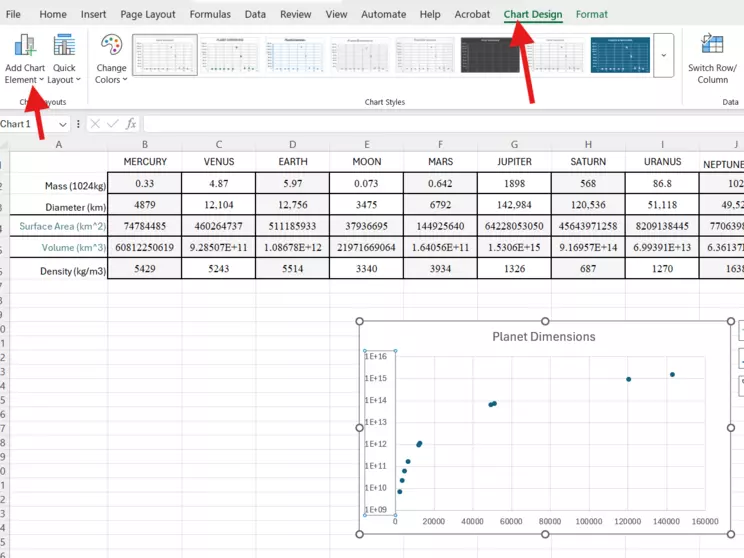The height and width of the screenshot is (558, 744).
Task: Apply the blue background chart style
Action: coord(620,55)
